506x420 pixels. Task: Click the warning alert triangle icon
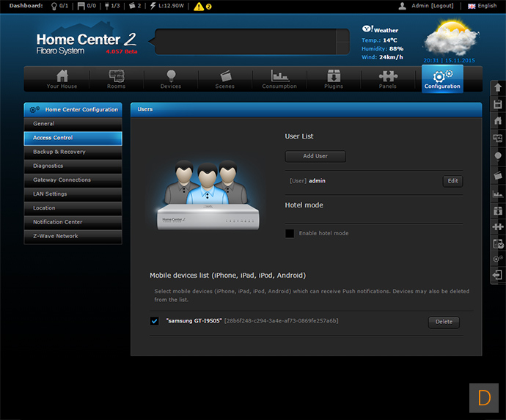[199, 7]
